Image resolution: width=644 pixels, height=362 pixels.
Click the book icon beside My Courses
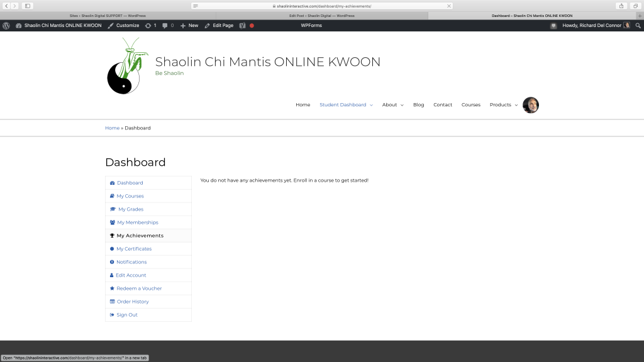112,196
